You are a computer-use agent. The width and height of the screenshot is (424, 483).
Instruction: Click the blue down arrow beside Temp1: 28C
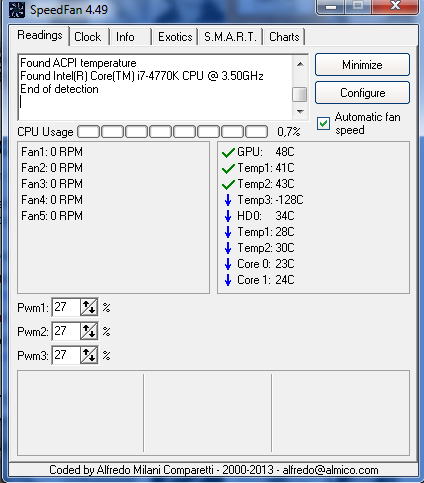click(228, 232)
